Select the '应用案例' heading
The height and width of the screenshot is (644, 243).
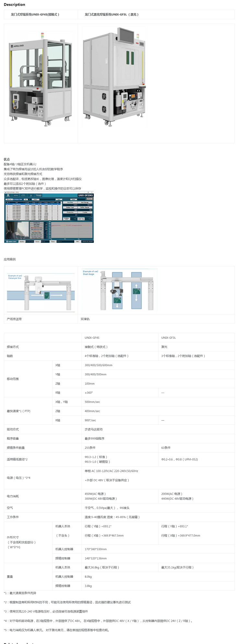(10, 259)
